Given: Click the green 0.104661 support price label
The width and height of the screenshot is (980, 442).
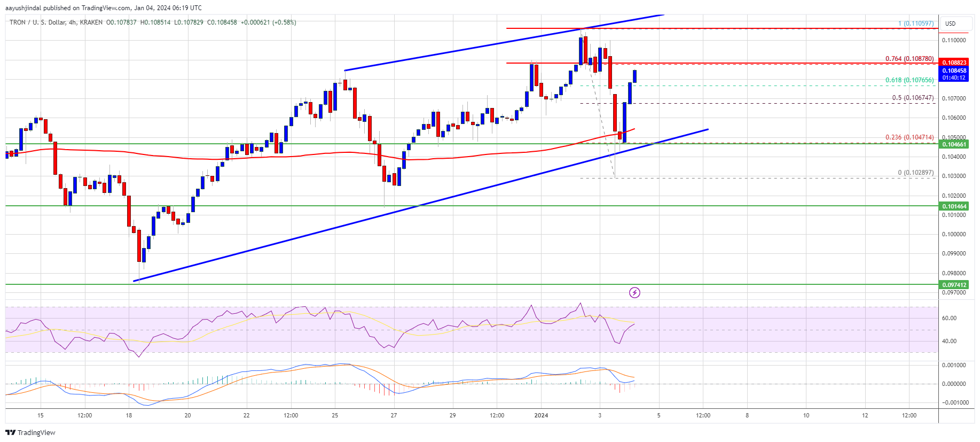Looking at the screenshot, I should pyautogui.click(x=954, y=144).
